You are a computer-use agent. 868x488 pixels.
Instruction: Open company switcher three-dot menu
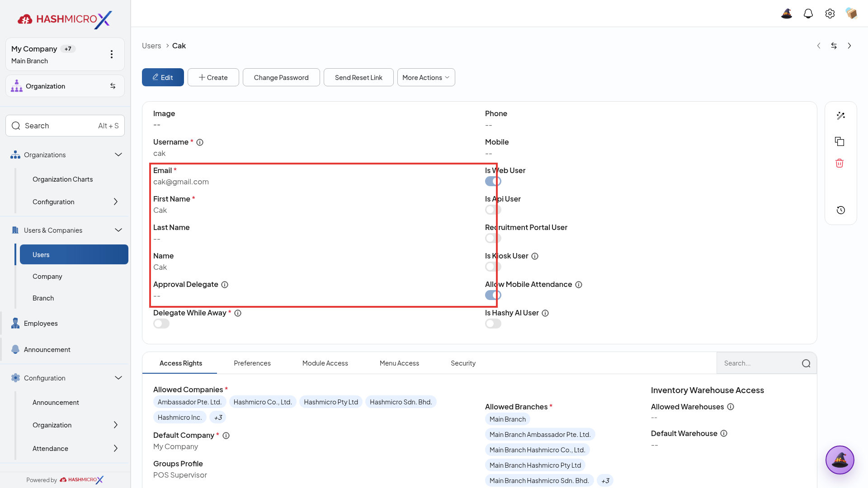click(x=112, y=54)
